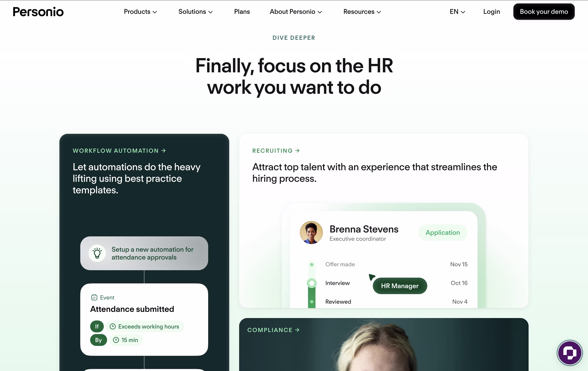The width and height of the screenshot is (588, 371).
Task: Click the Application status badge
Action: [443, 232]
